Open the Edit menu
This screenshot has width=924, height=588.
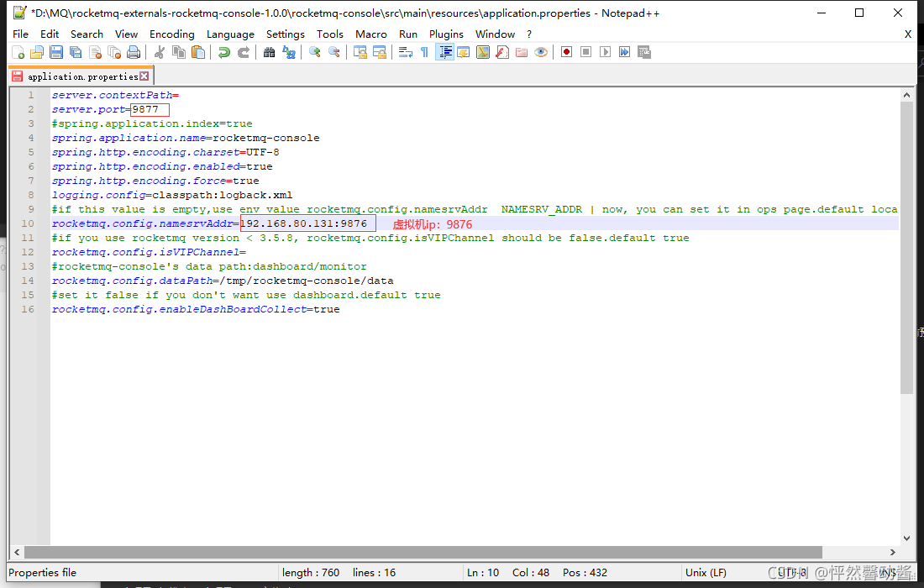pos(50,34)
